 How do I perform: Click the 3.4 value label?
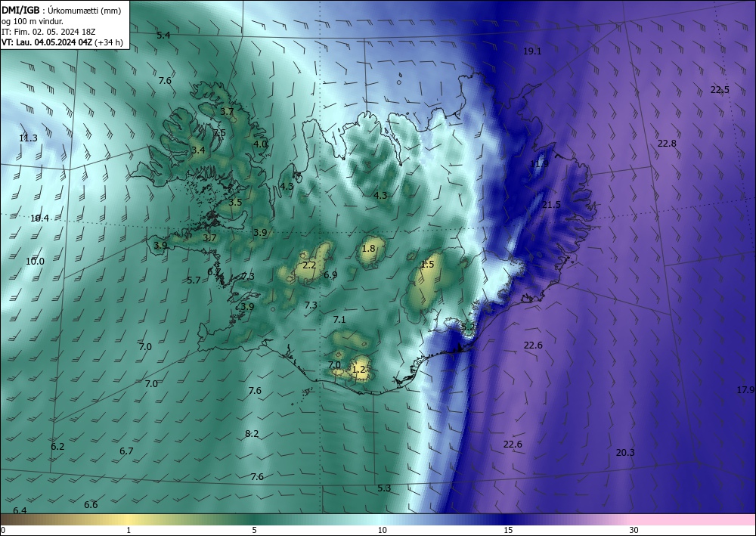pos(198,150)
